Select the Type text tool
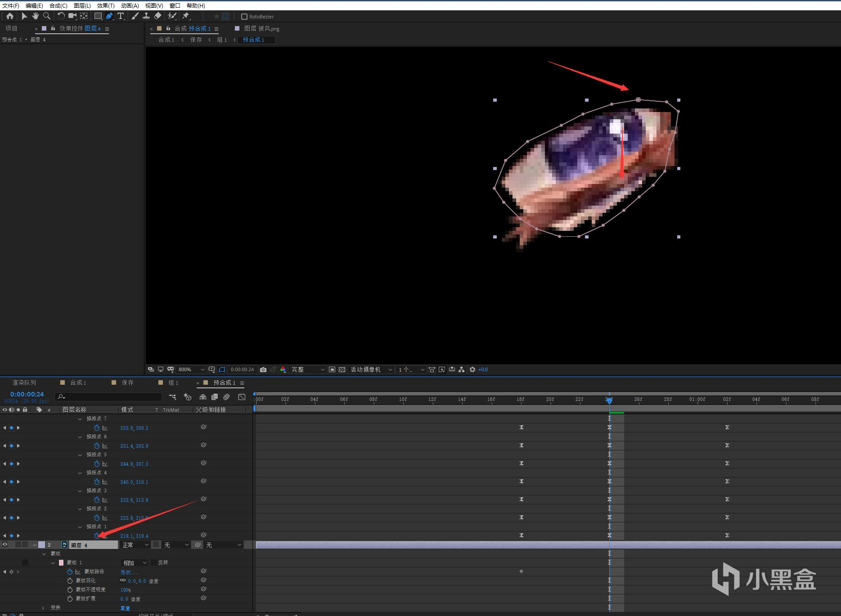841x616 pixels. [121, 16]
